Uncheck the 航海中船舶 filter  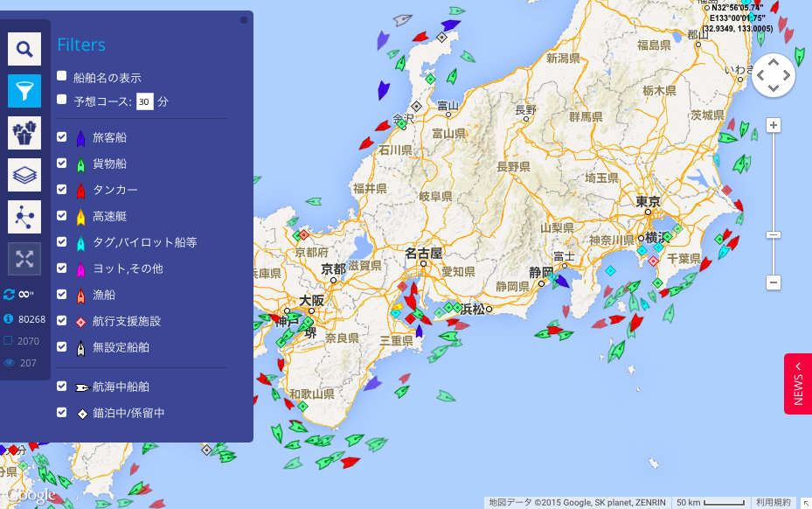coord(62,387)
